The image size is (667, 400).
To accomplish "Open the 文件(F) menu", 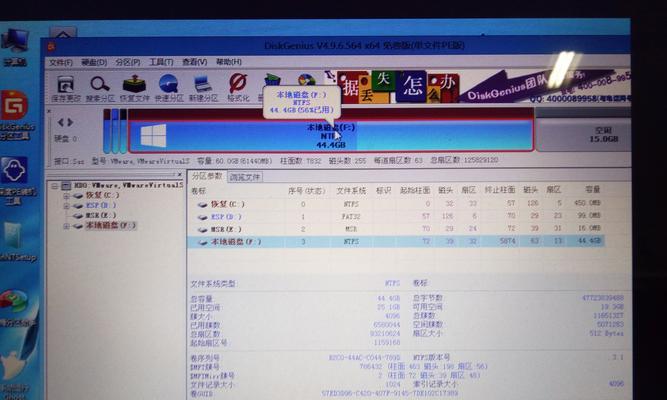I will tap(61, 63).
